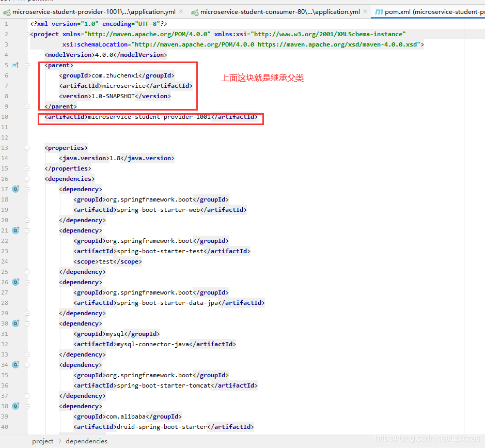The height and width of the screenshot is (448, 485).
Task: Click dependency gutter icon on line 38
Action: (16, 406)
